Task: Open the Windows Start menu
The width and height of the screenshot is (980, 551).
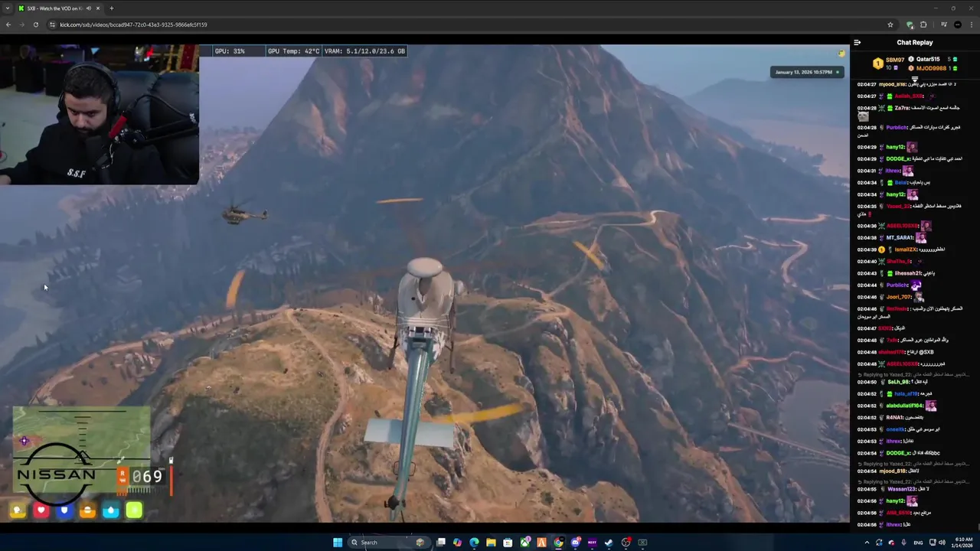Action: coord(338,543)
